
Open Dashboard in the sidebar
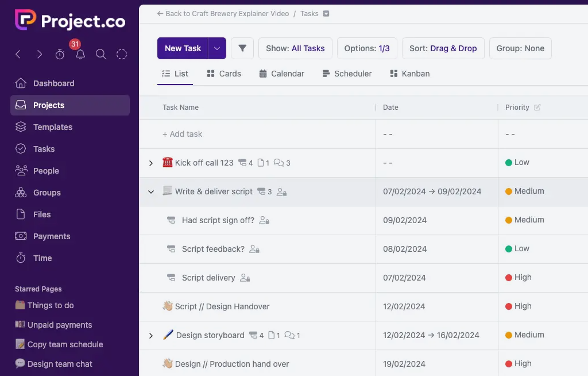(70, 83)
